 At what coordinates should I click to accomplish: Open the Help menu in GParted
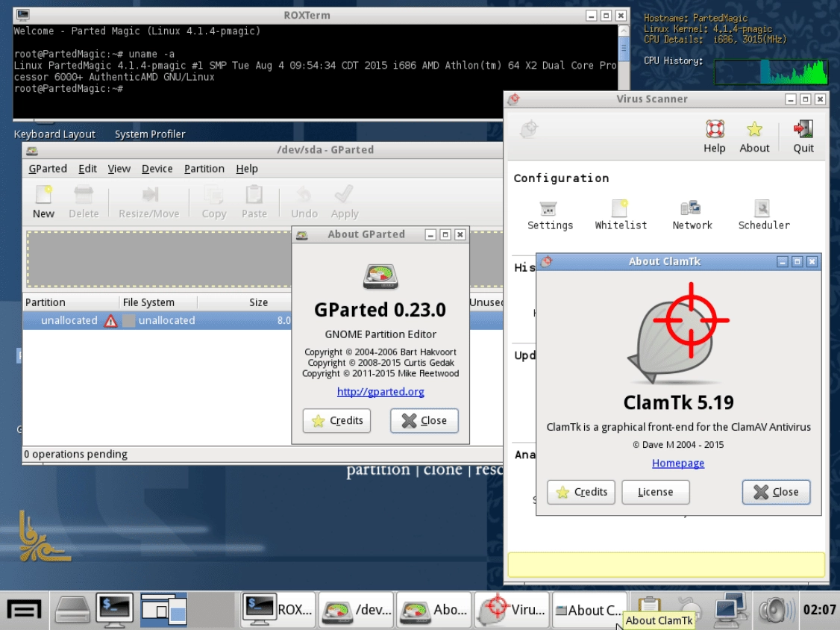pos(247,169)
